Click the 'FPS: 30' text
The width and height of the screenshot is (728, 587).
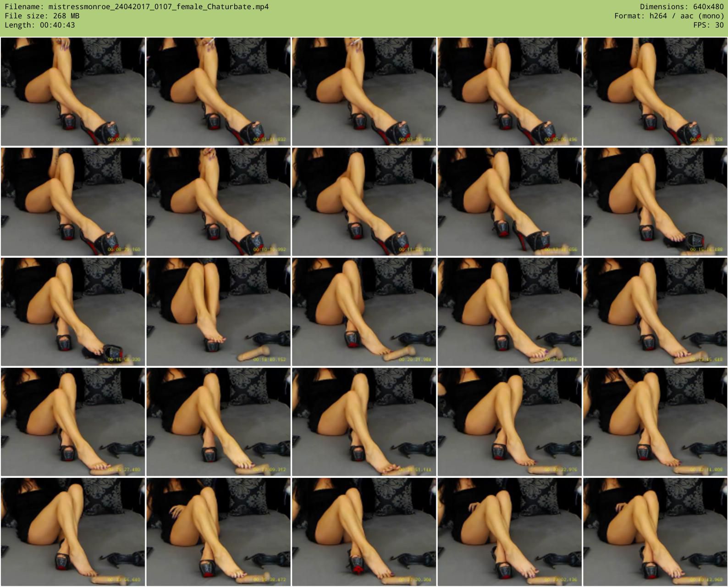(x=709, y=25)
